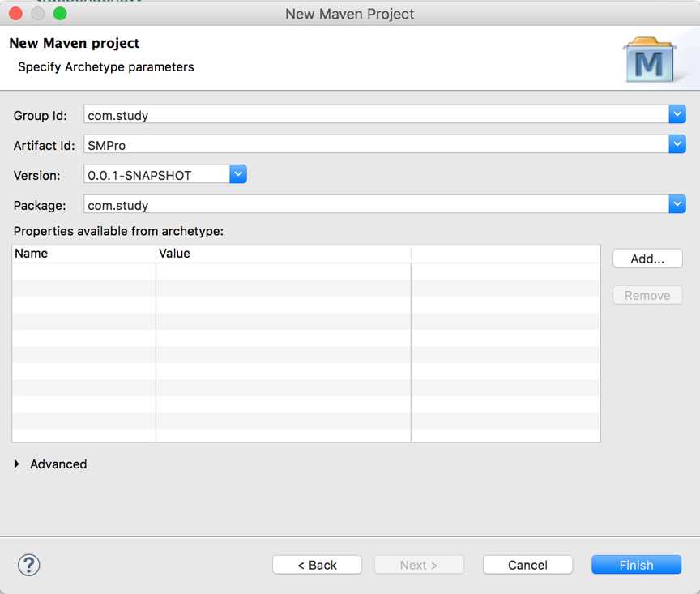Click the Artifact Id label

(45, 146)
